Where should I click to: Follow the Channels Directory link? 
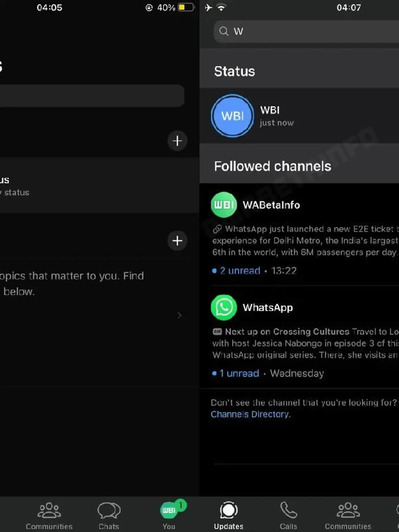point(250,414)
